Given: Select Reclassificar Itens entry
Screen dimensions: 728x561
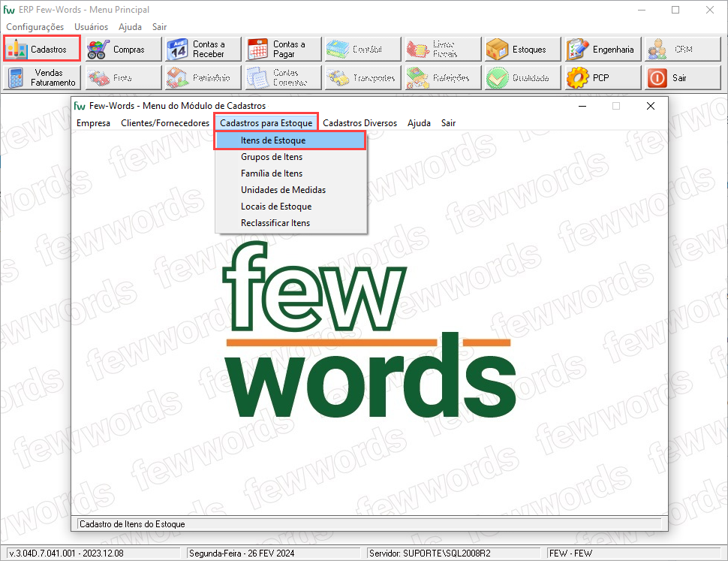Looking at the screenshot, I should tap(291, 223).
